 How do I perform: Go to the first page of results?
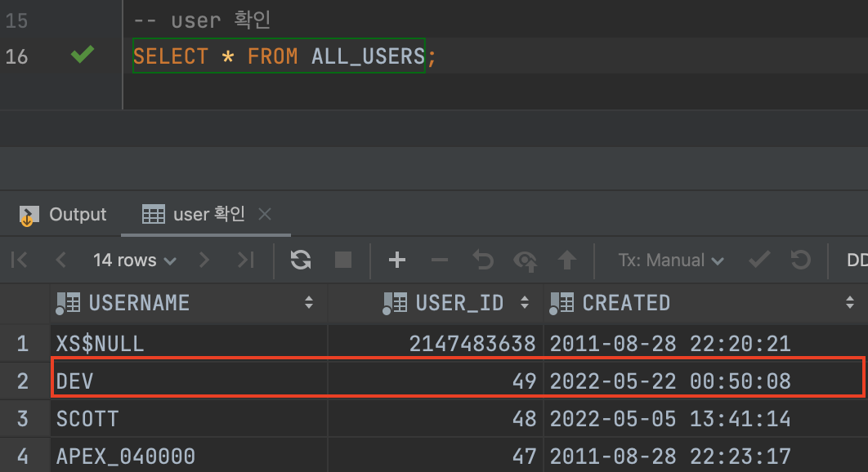coord(20,260)
